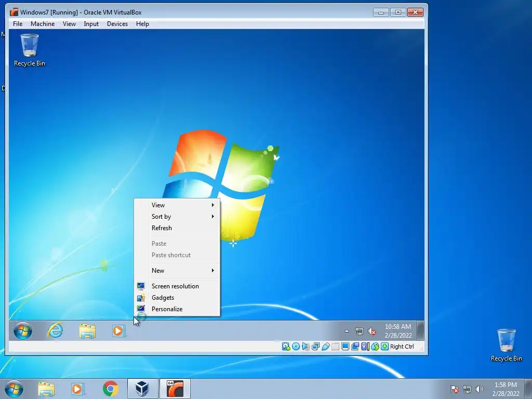Click VirtualBox USB devices status icon
532x399 pixels.
325,347
